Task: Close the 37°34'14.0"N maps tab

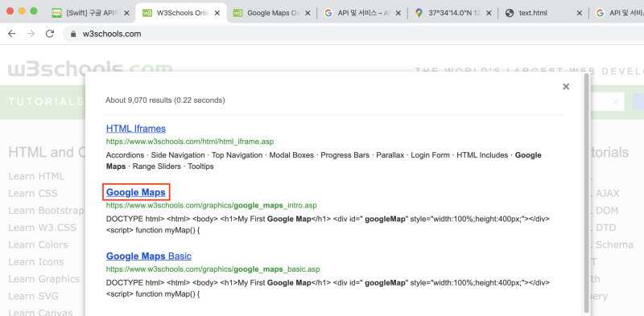Action: click(489, 13)
